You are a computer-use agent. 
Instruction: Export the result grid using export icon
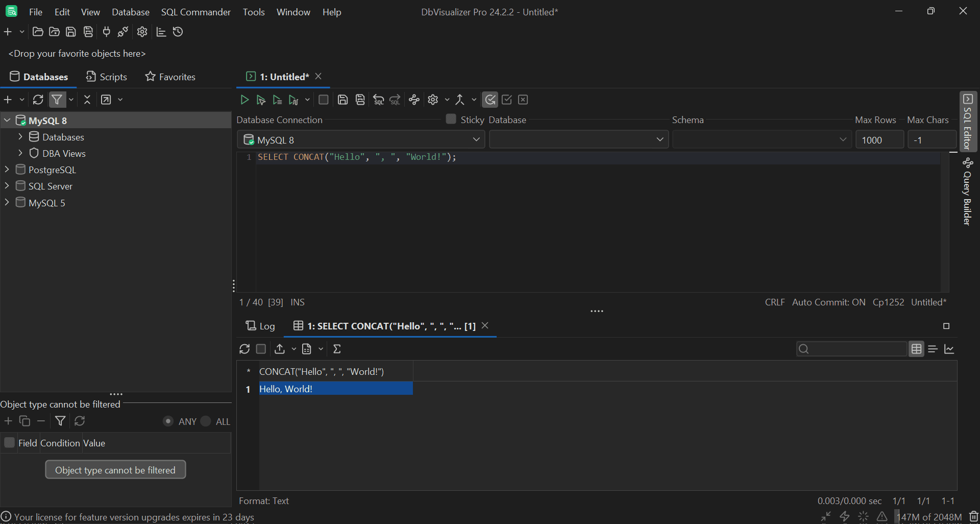tap(280, 349)
